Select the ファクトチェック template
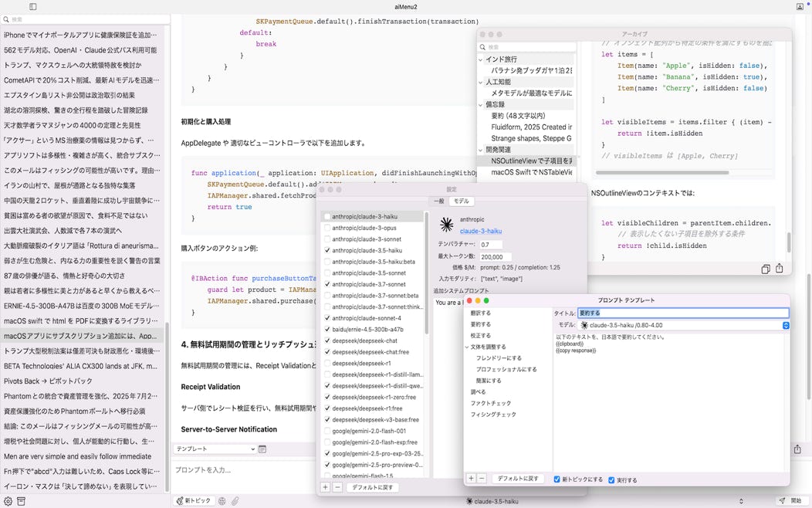The image size is (812, 508). pyautogui.click(x=490, y=403)
